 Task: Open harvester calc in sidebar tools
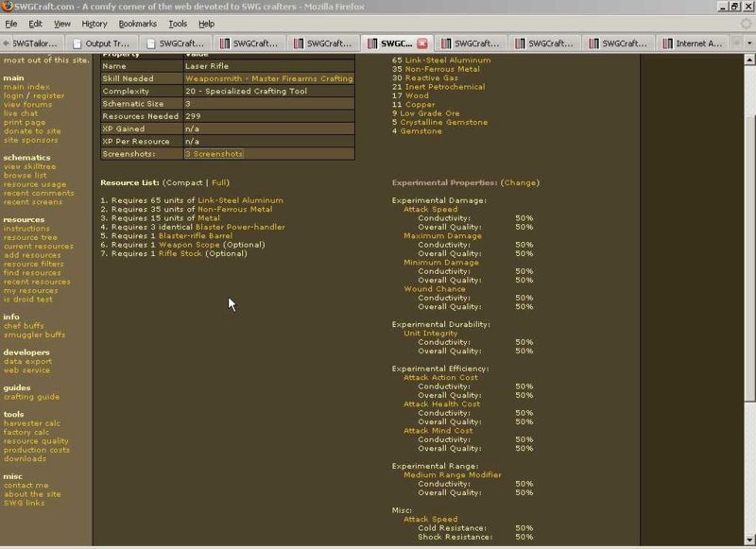[32, 423]
